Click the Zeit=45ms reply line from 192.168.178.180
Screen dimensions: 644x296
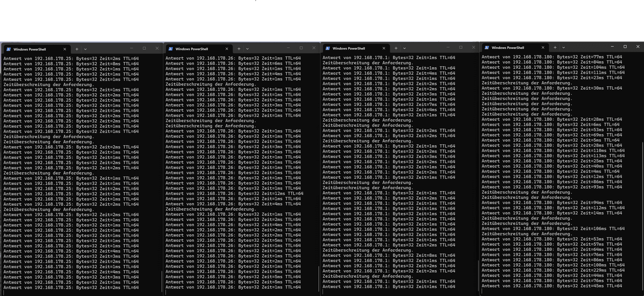[552, 286]
